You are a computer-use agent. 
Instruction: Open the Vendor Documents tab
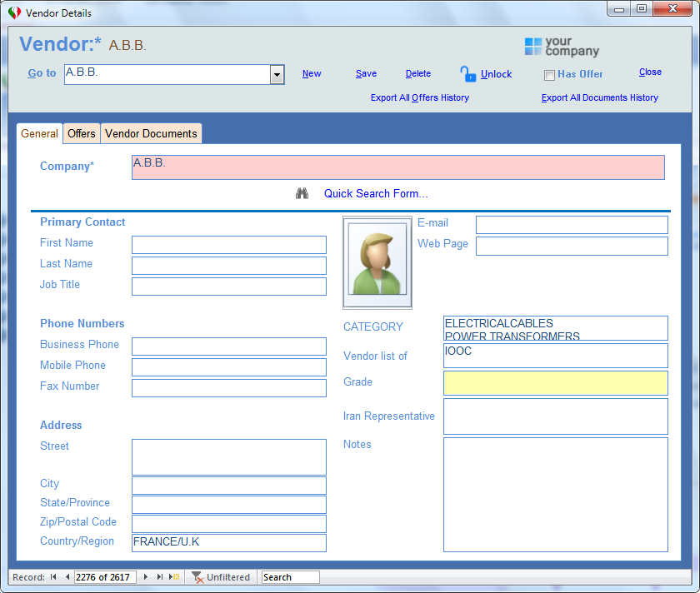[152, 134]
